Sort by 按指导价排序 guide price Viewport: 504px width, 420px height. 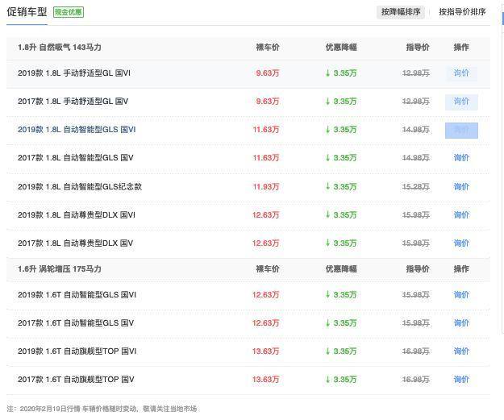coord(462,12)
